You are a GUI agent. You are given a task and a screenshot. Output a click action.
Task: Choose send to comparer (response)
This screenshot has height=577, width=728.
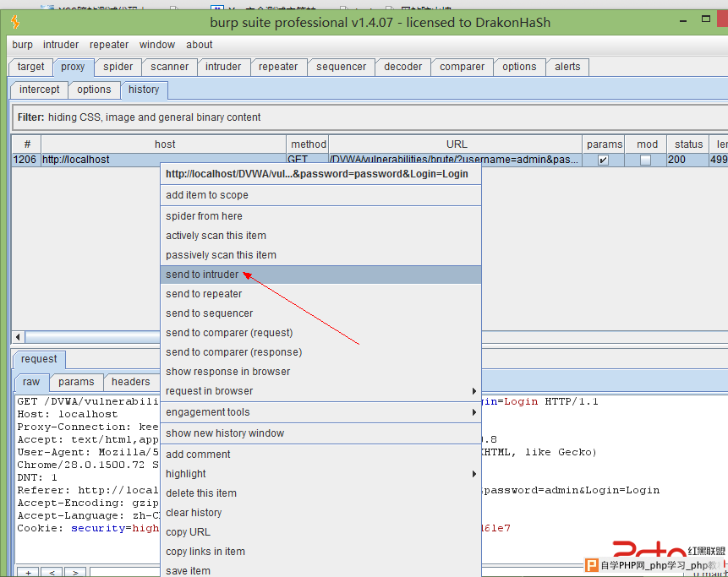tap(320, 352)
